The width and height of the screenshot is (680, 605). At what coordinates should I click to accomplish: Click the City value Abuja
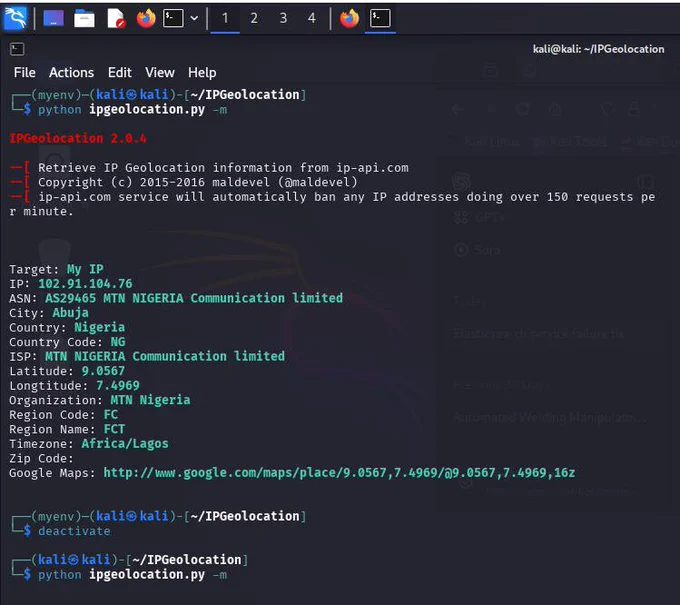click(x=71, y=313)
